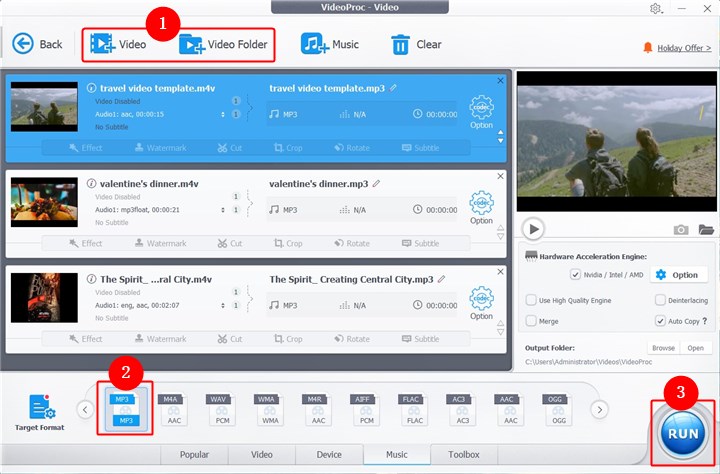This screenshot has height=474, width=720.
Task: Select valentine's dinner thumbnail
Action: pyautogui.click(x=44, y=202)
